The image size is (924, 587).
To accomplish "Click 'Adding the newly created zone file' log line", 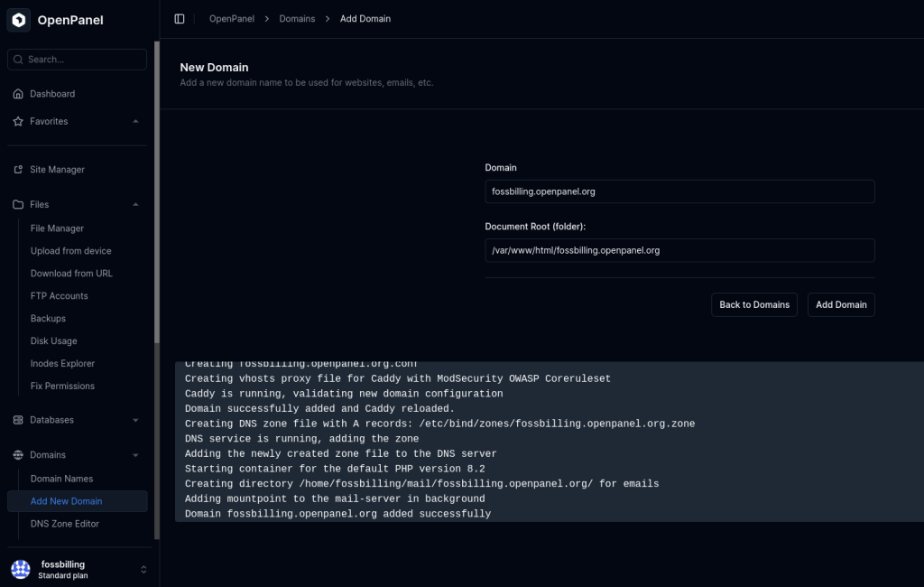I will 340,453.
